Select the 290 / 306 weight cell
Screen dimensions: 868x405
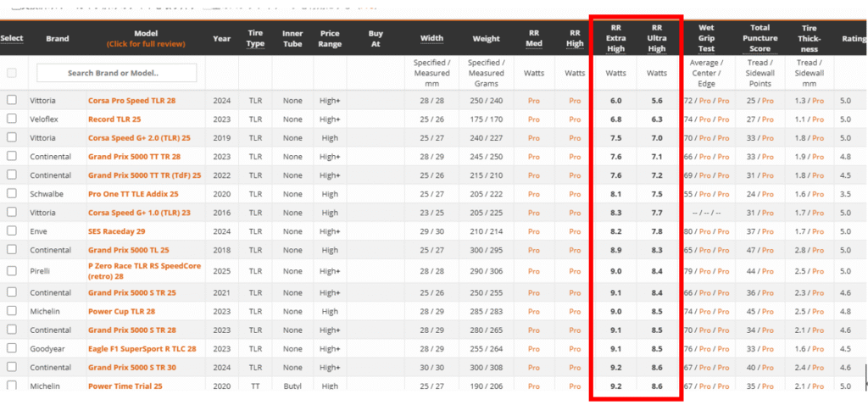click(486, 270)
